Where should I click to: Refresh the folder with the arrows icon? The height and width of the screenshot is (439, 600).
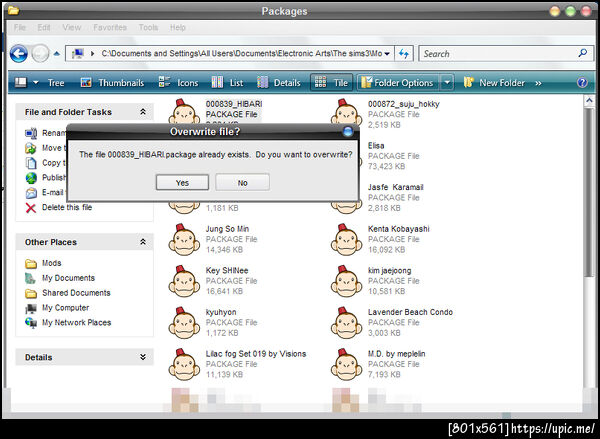click(x=404, y=54)
